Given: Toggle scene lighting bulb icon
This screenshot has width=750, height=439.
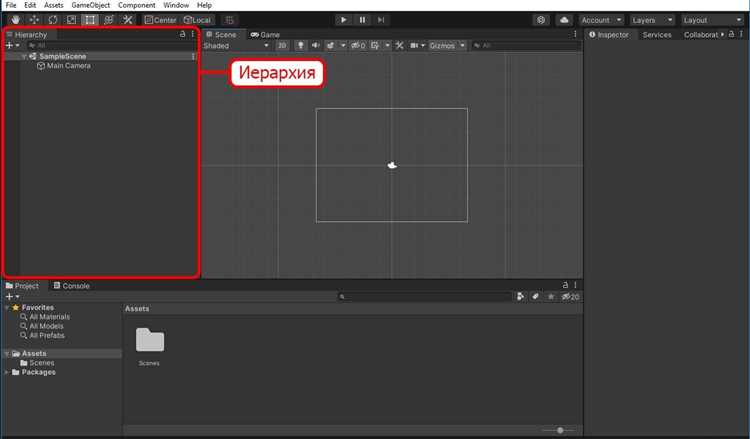Looking at the screenshot, I should pos(300,46).
